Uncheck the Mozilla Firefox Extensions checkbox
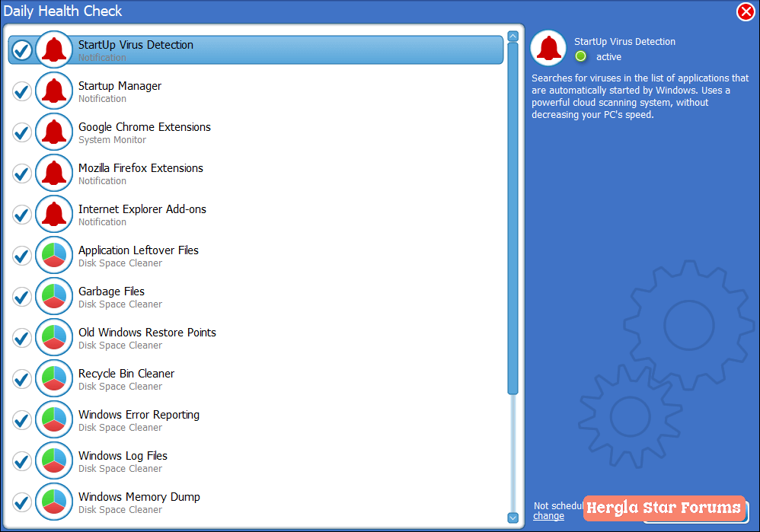This screenshot has width=760, height=532. click(22, 174)
